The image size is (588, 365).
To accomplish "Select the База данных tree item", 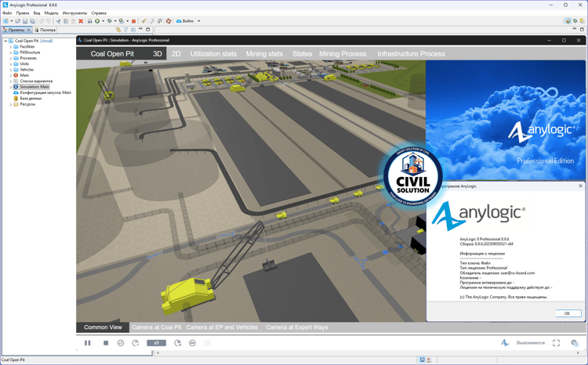I will point(31,98).
